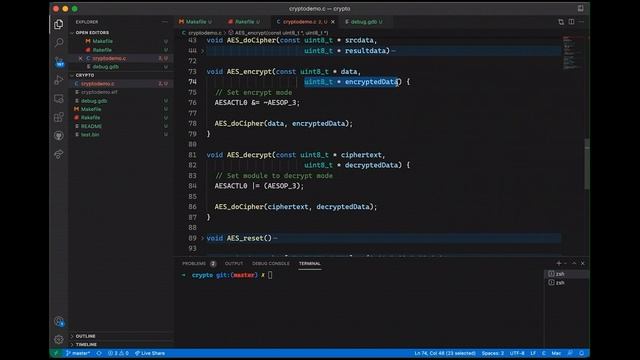Screen dimensions: 640x360
Task: Click the master branch in status bar
Action: tap(78, 353)
